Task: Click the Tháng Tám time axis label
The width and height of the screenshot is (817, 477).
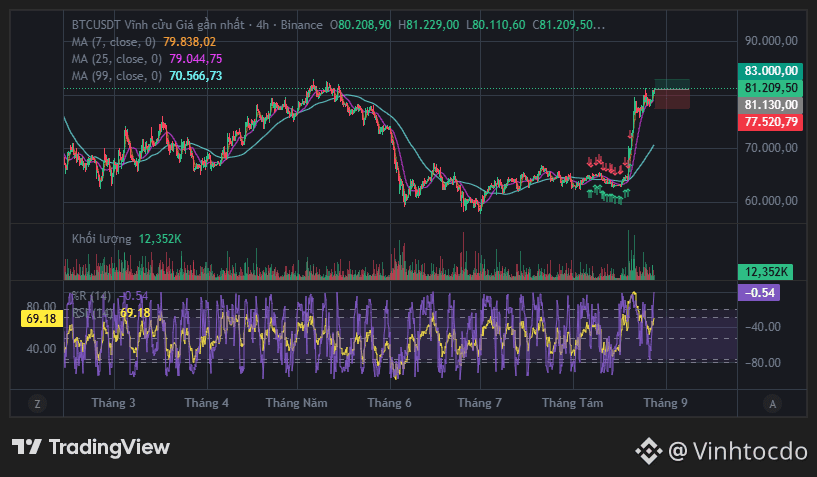Action: tap(573, 403)
